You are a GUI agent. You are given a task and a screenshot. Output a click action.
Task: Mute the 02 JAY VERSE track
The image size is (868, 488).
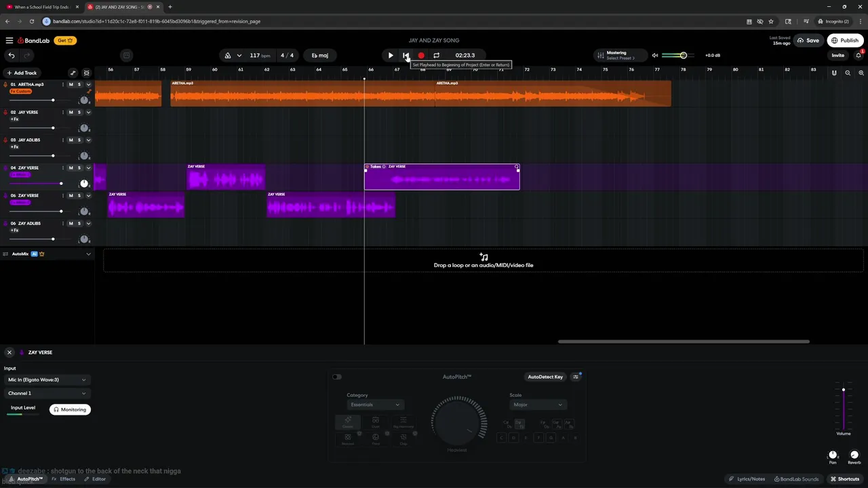71,113
